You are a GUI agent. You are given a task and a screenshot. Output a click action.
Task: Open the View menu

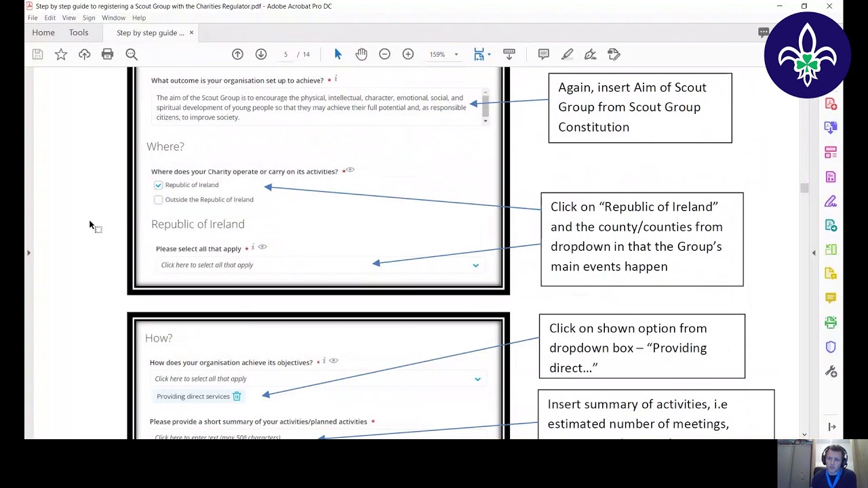[x=69, y=18]
